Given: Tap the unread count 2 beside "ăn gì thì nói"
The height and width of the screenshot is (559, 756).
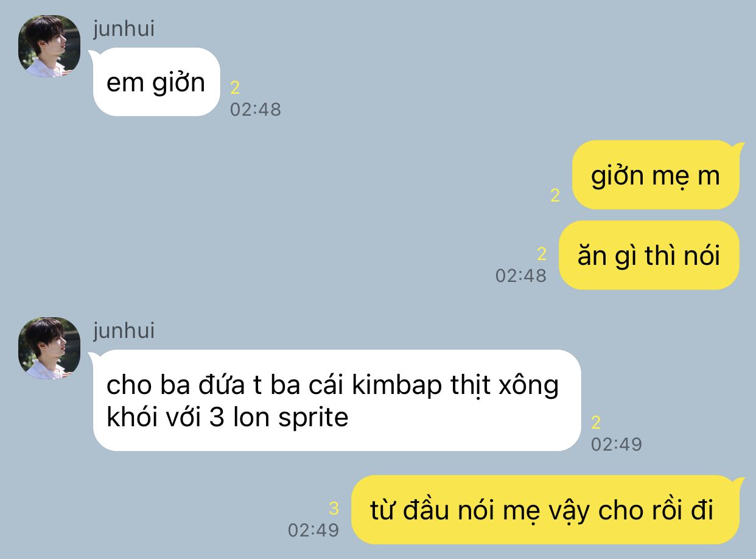Looking at the screenshot, I should tap(542, 254).
